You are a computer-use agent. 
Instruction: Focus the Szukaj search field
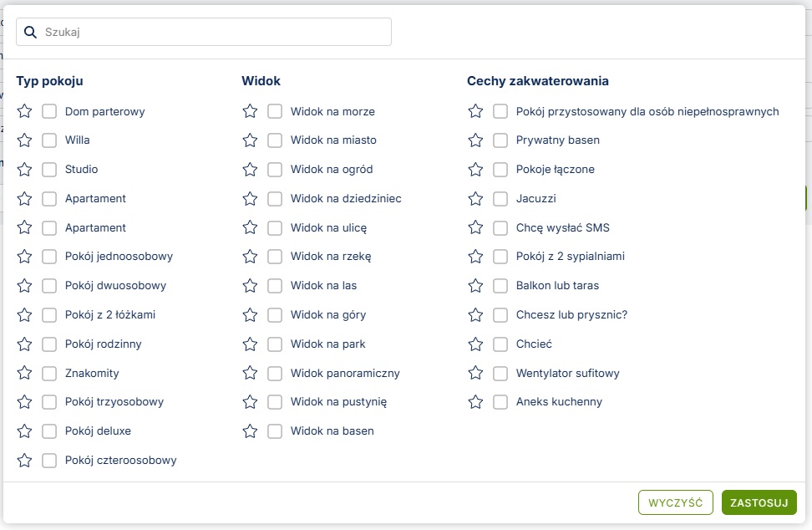coord(213,33)
